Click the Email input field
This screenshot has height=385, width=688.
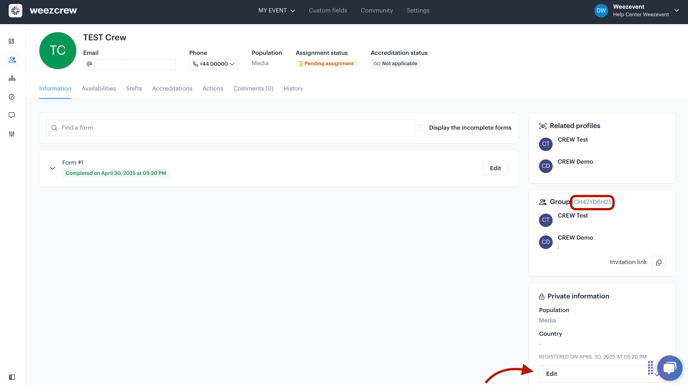tap(129, 64)
